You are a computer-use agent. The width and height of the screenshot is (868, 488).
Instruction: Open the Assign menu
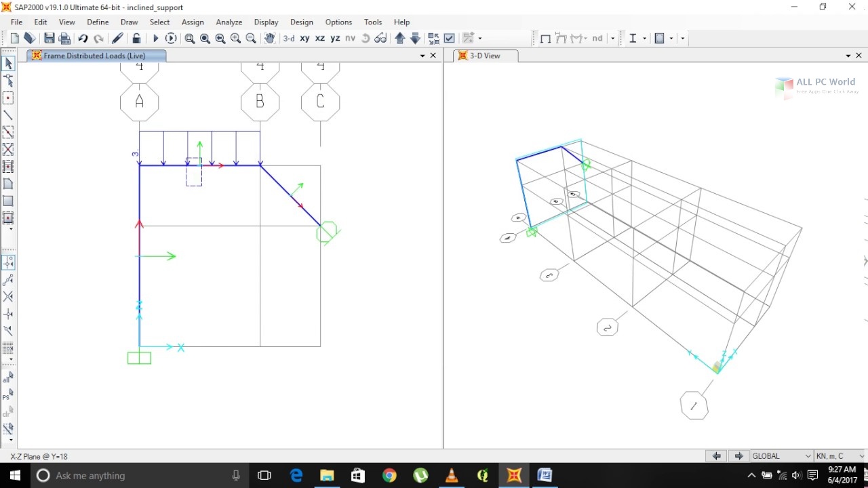(x=193, y=22)
